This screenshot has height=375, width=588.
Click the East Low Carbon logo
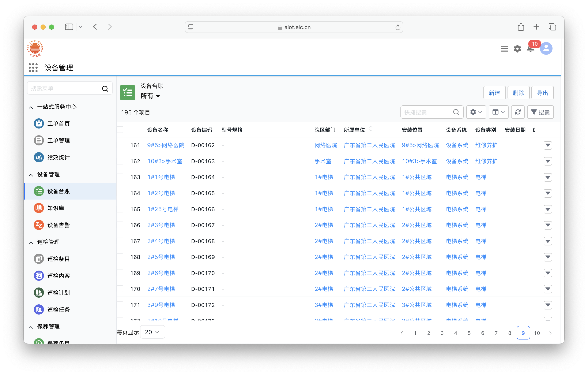(x=35, y=48)
